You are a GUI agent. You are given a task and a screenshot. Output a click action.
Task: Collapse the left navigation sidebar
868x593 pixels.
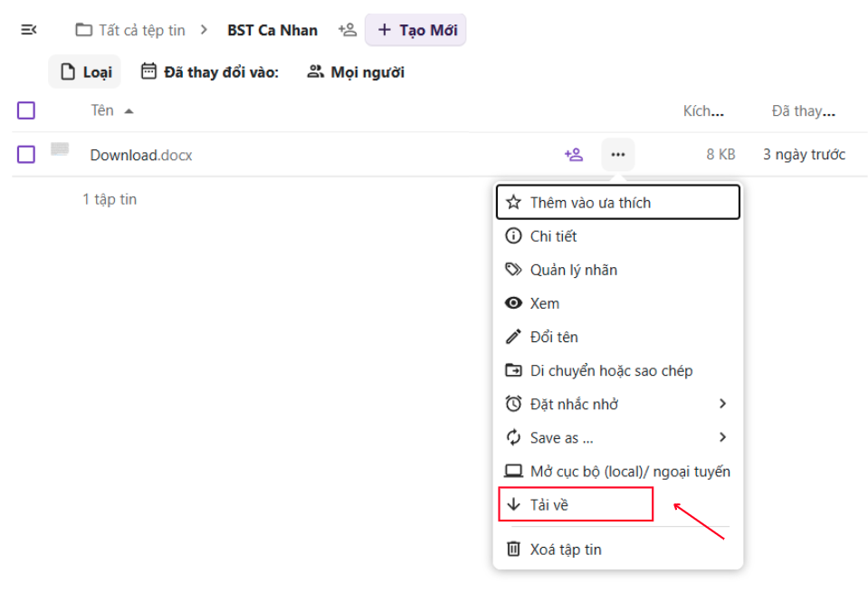28,29
